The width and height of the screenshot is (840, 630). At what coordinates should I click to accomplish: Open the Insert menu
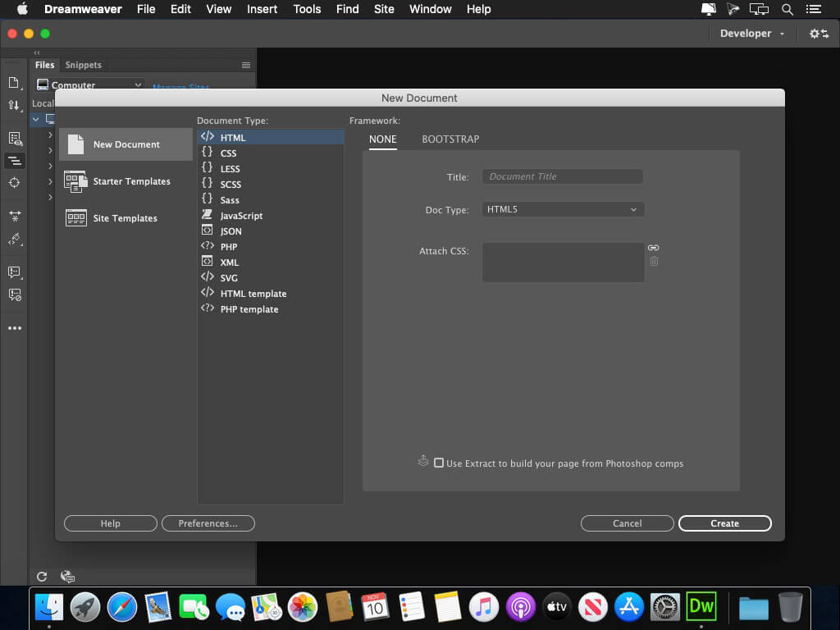[x=262, y=9]
